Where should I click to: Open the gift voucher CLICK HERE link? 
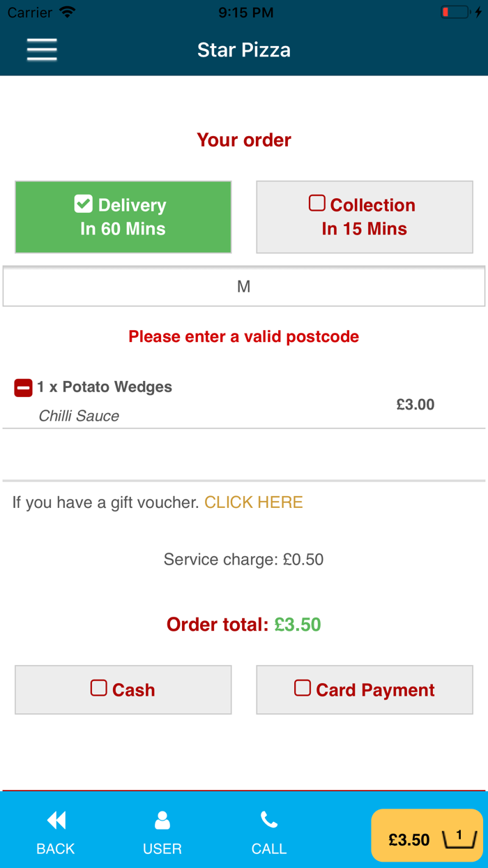click(x=253, y=502)
